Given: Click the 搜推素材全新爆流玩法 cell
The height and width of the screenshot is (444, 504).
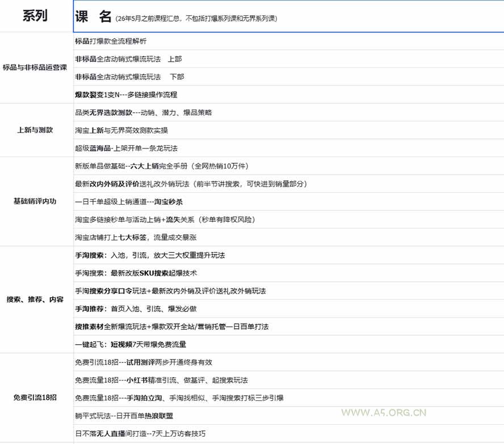Looking at the screenshot, I should (289, 327).
